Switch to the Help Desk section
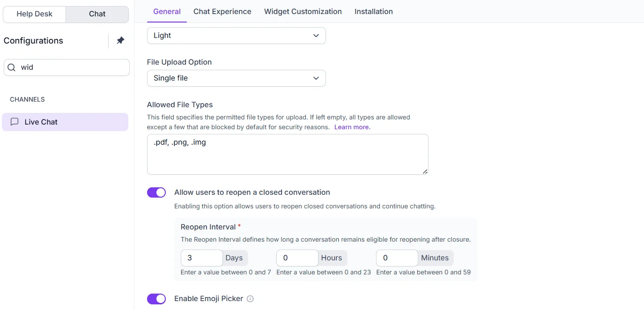The height and width of the screenshot is (310, 644). click(x=35, y=14)
